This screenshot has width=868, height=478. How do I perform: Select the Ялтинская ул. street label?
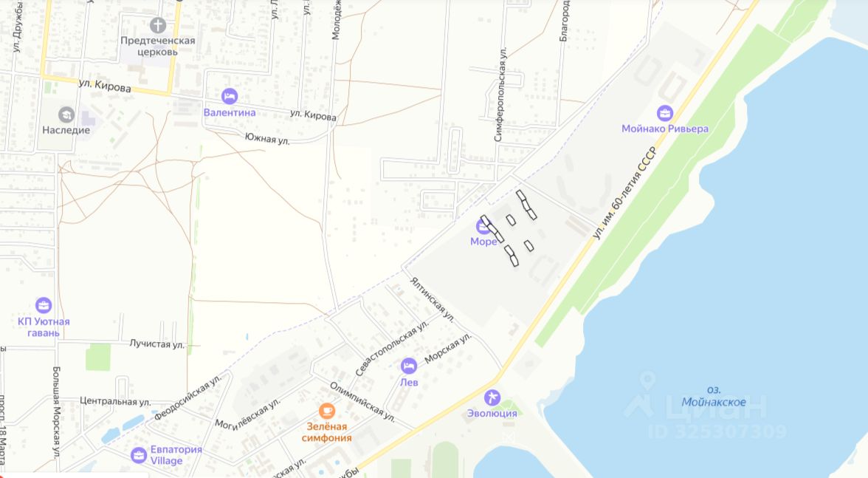[x=433, y=300]
